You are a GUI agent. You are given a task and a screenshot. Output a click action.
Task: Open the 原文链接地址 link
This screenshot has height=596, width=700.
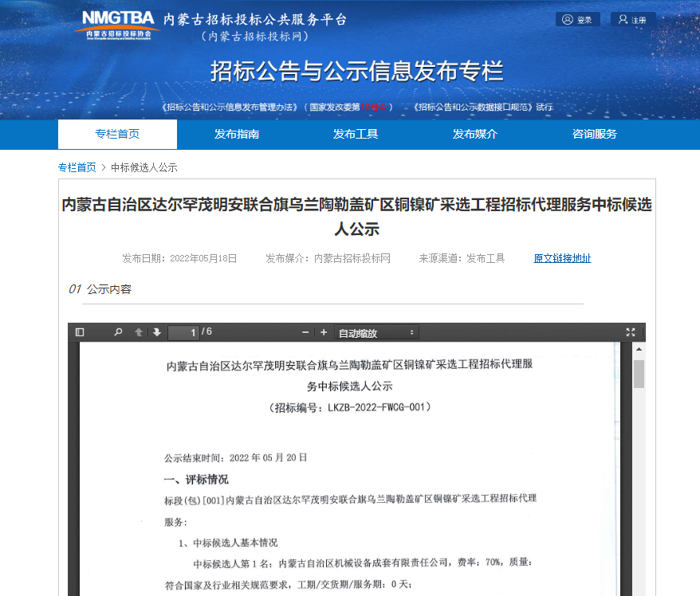coord(562,258)
